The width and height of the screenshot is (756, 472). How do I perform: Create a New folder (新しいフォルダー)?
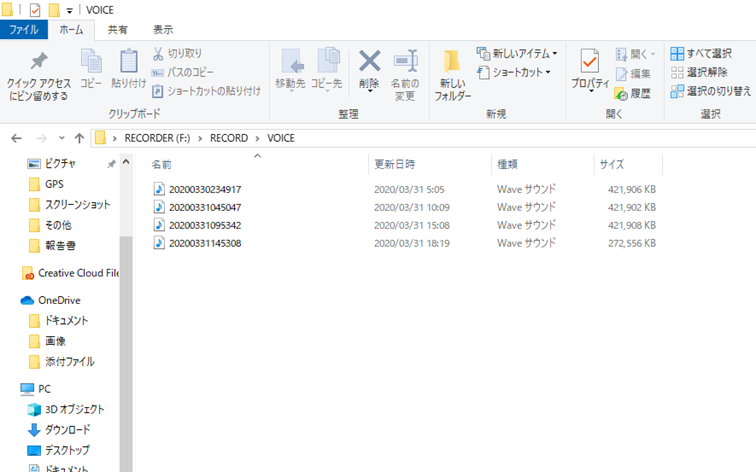[452, 75]
